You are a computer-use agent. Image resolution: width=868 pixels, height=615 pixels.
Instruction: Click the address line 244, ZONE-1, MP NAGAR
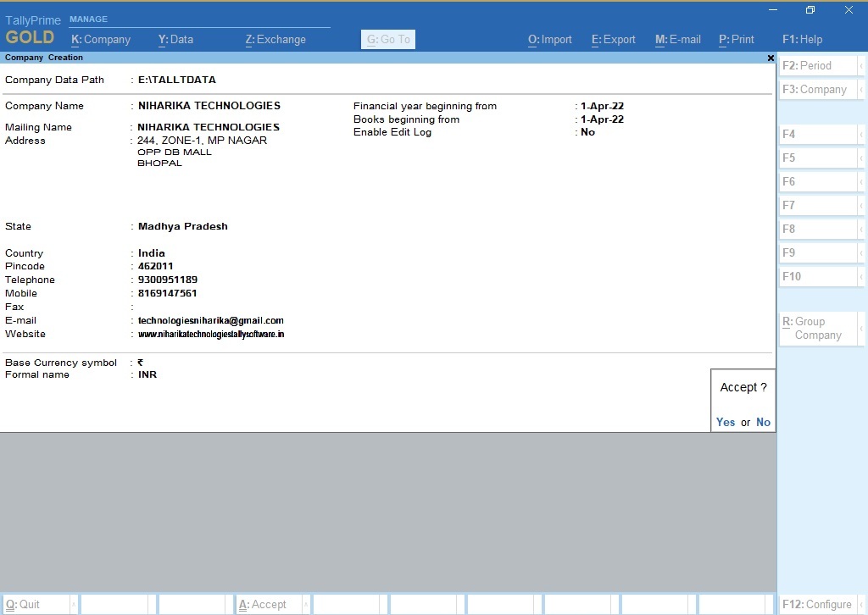[202, 141]
